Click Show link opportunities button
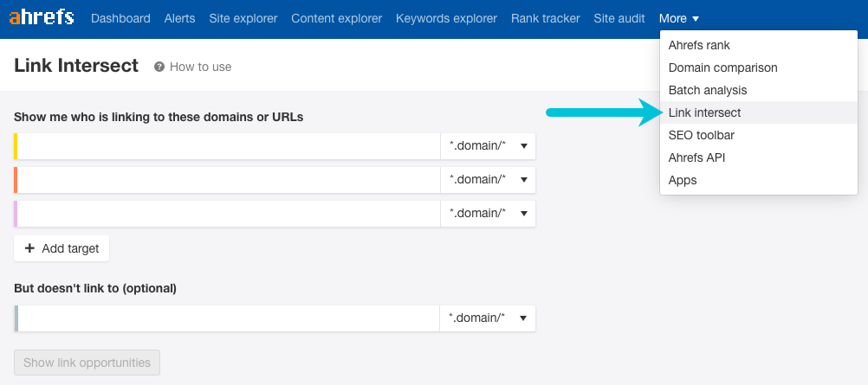The height and width of the screenshot is (385, 868). (87, 363)
